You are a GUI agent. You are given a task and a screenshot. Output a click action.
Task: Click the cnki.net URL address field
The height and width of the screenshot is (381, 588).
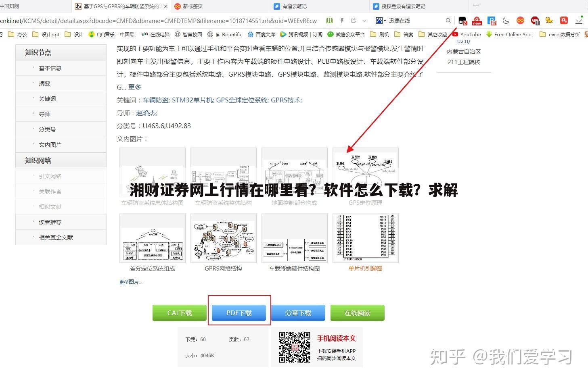pos(158,21)
